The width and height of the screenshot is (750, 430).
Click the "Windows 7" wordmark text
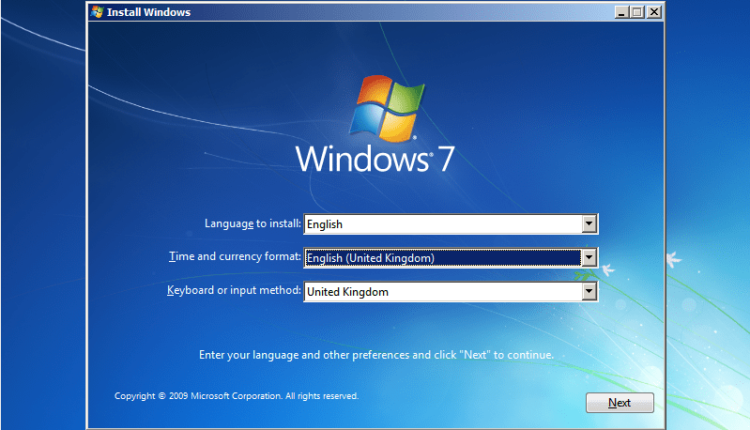click(x=376, y=158)
